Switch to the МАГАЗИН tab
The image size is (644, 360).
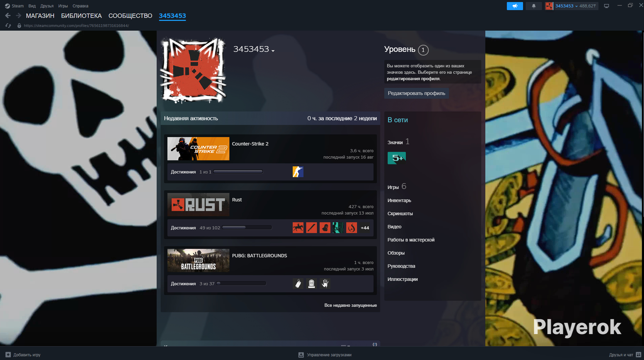click(40, 16)
